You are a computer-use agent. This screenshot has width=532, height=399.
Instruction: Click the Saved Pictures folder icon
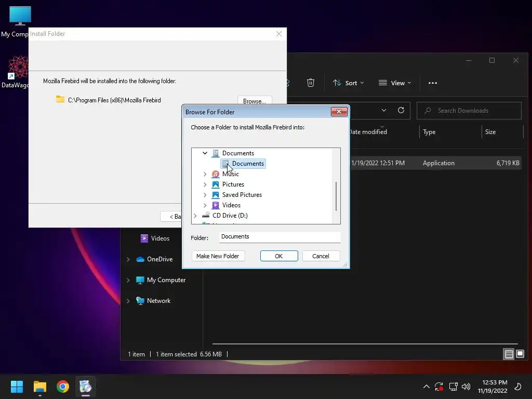(x=216, y=195)
